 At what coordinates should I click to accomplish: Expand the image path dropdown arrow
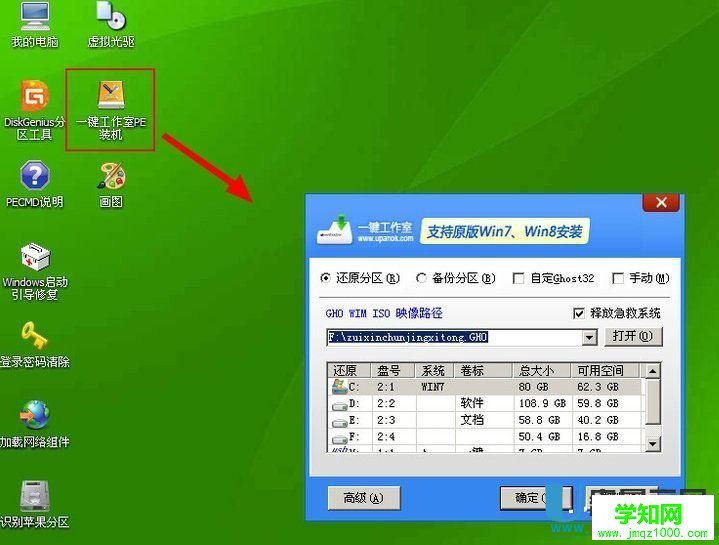[x=589, y=338]
